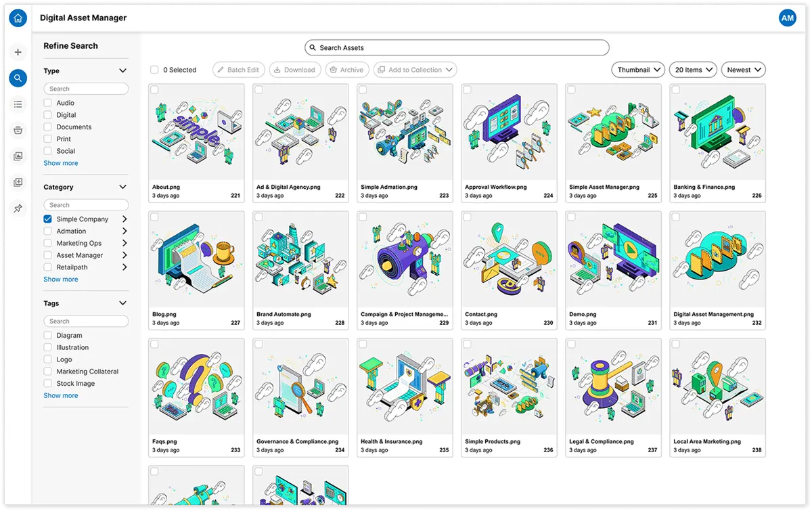Expand the Admation category arrow
812x511 pixels.
(125, 231)
